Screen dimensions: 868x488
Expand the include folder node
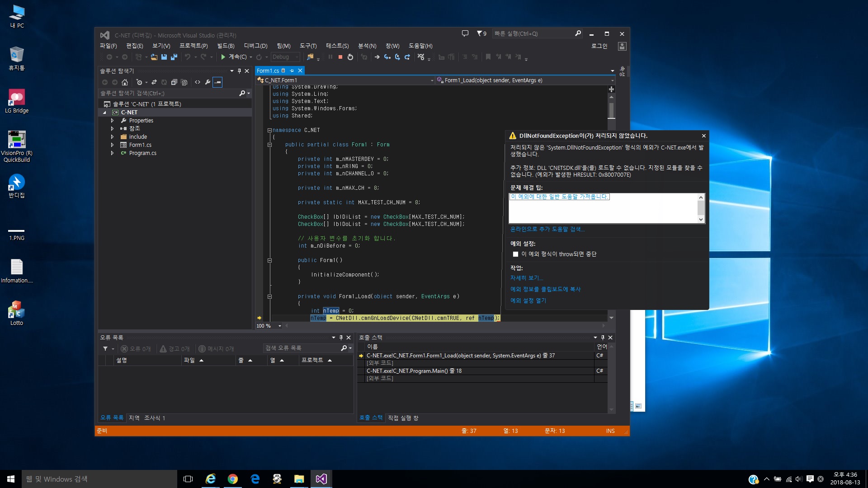click(x=112, y=137)
